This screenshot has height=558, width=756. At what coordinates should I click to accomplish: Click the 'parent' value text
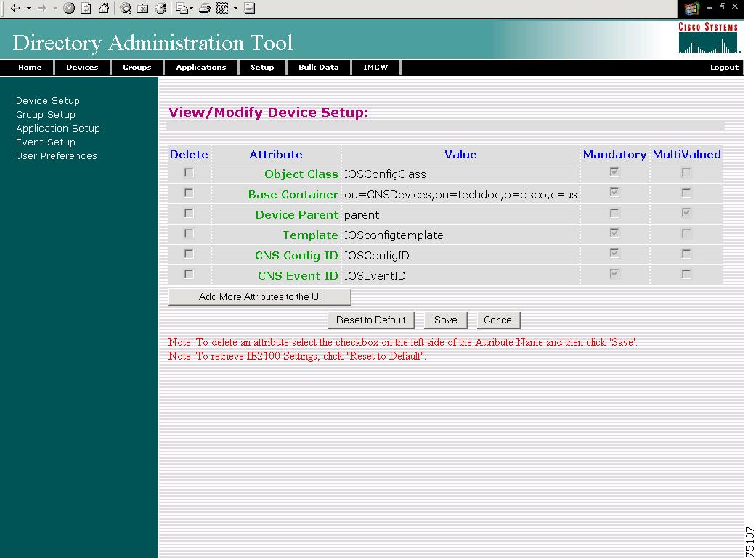(362, 215)
